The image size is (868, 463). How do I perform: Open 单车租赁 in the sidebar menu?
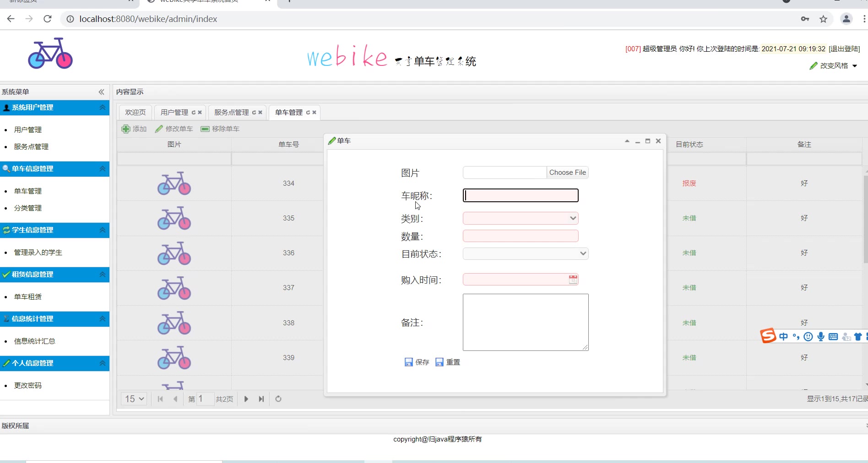28,297
